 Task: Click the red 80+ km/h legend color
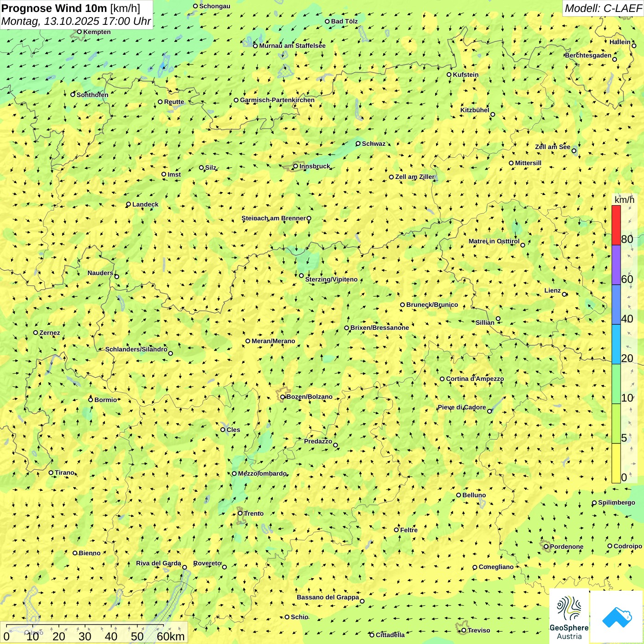[616, 225]
